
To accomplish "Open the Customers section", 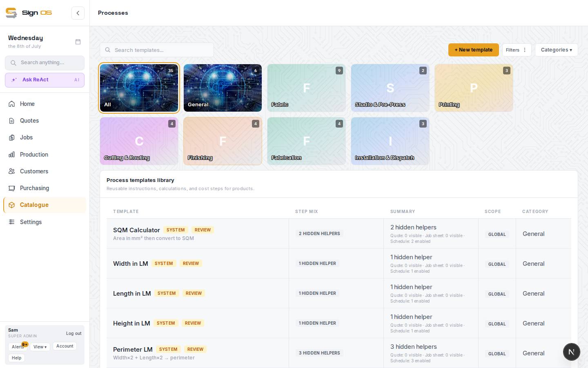I will [45, 171].
